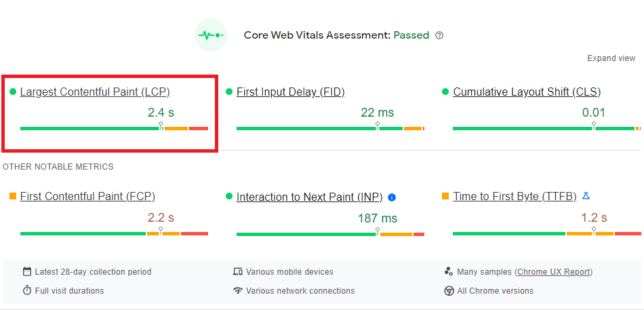644x310 pixels.
Task: Click the Wi-Fi network connections icon
Action: click(237, 291)
